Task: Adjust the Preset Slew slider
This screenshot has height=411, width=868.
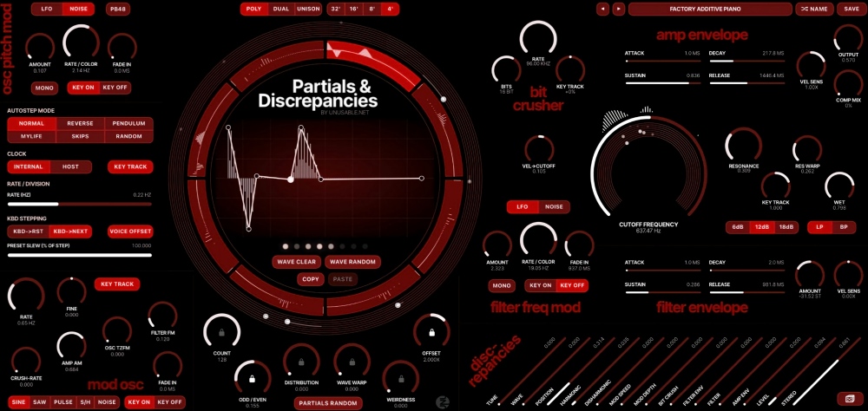Action: (79, 255)
